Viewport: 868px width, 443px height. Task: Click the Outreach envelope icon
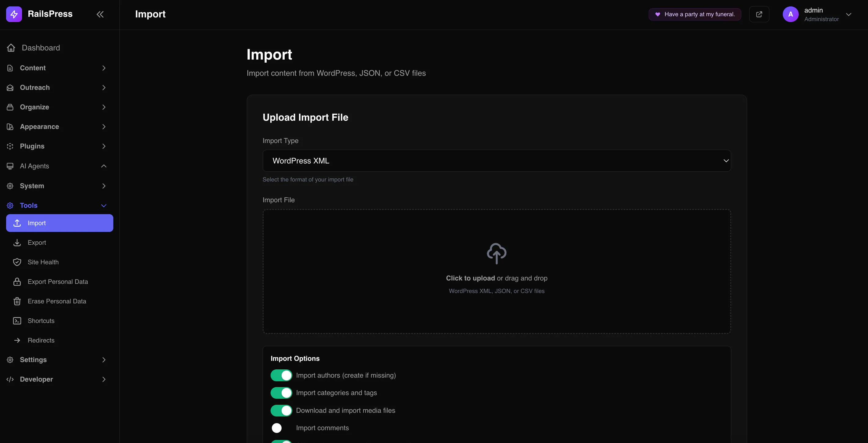click(x=10, y=88)
